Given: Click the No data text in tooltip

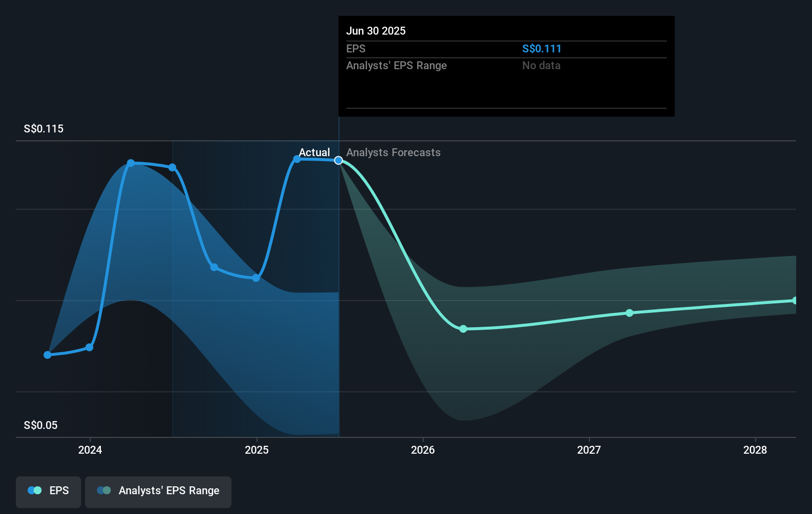Looking at the screenshot, I should 541,65.
